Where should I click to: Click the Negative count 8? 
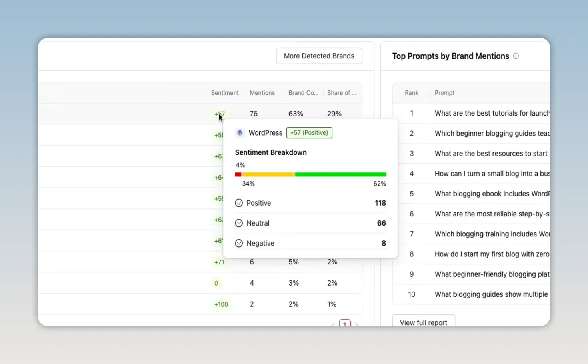pyautogui.click(x=384, y=243)
